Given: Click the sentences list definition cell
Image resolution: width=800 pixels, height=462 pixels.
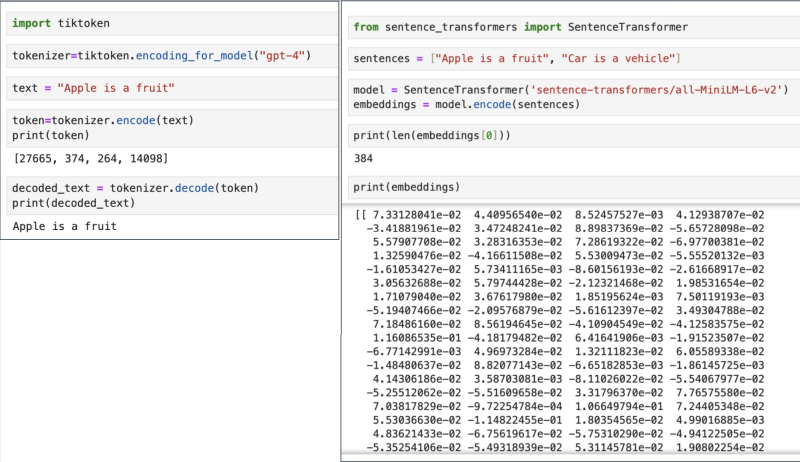Looking at the screenshot, I should tap(570, 60).
